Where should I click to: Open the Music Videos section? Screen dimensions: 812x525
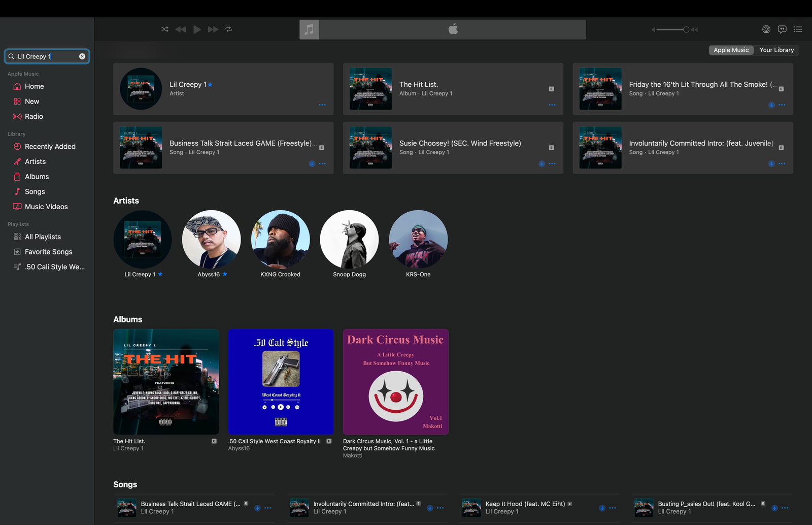click(46, 207)
